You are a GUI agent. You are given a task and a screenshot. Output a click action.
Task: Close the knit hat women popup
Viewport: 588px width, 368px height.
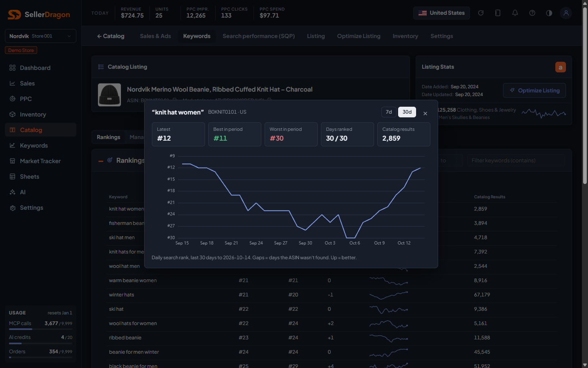pos(425,113)
